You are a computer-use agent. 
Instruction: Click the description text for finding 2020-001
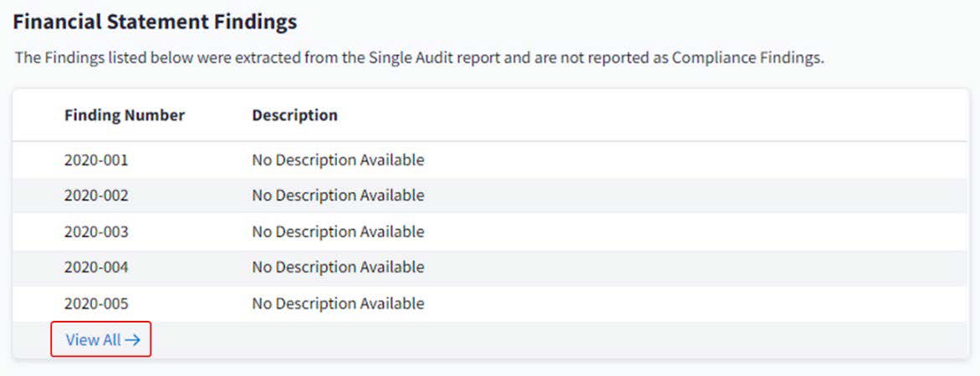click(x=338, y=160)
